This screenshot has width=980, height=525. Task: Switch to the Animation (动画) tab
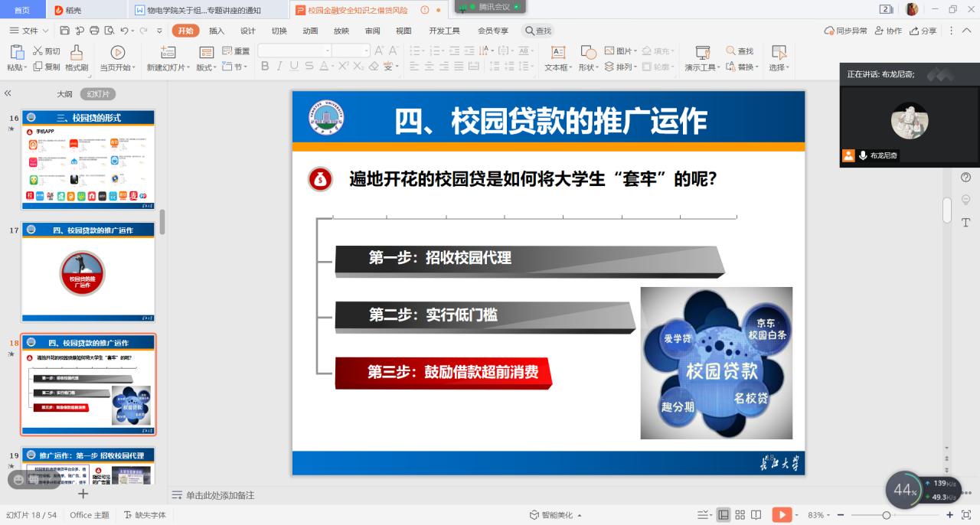310,31
